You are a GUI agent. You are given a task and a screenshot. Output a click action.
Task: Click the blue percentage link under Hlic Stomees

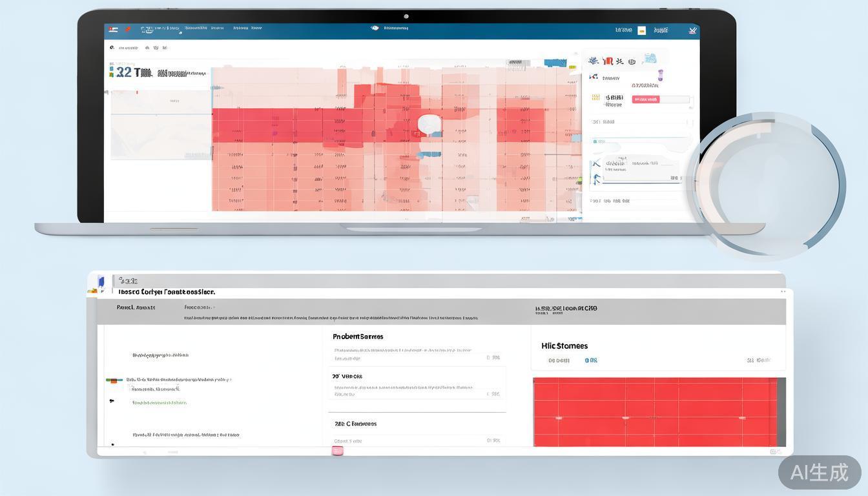[591, 360]
